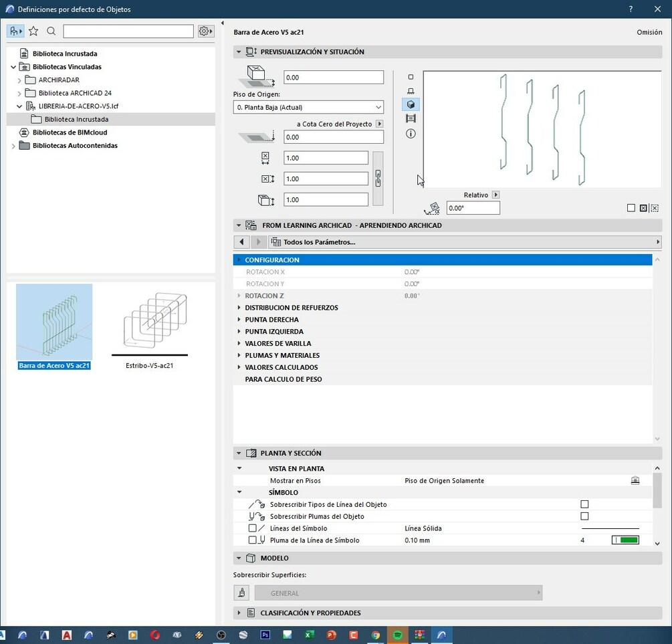
Task: Click the search magnifier icon
Action: coord(51,31)
